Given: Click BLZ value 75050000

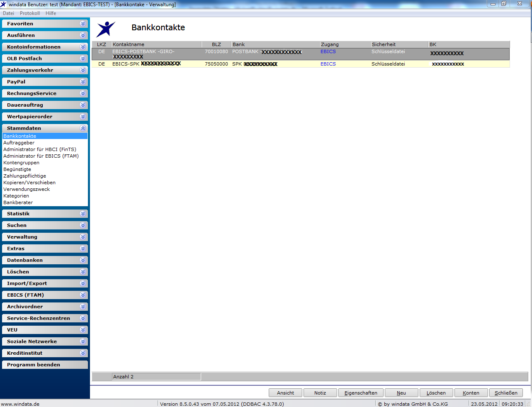Looking at the screenshot, I should pyautogui.click(x=216, y=64).
